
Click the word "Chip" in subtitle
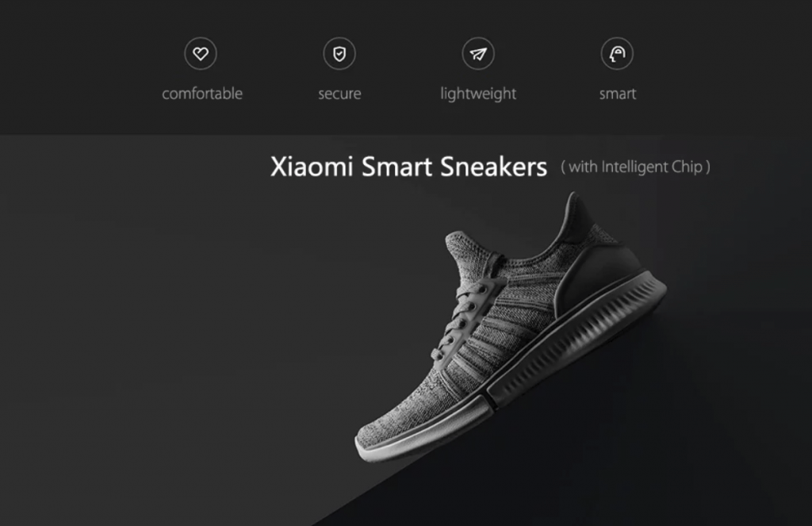(x=687, y=167)
